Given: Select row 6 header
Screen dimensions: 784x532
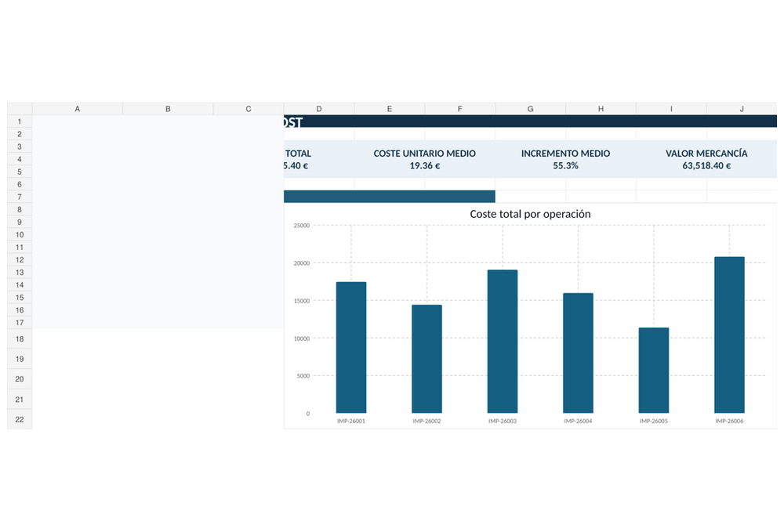Looking at the screenshot, I should [20, 184].
